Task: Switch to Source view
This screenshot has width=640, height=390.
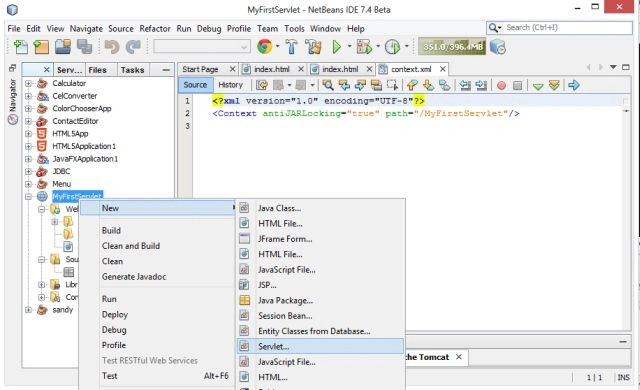Action: click(x=195, y=85)
